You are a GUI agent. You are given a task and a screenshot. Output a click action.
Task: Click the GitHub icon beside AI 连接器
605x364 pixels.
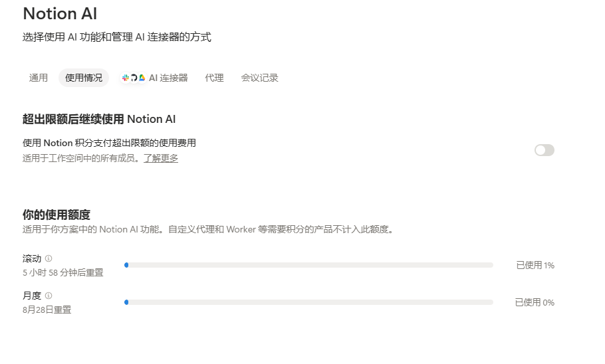(x=134, y=78)
